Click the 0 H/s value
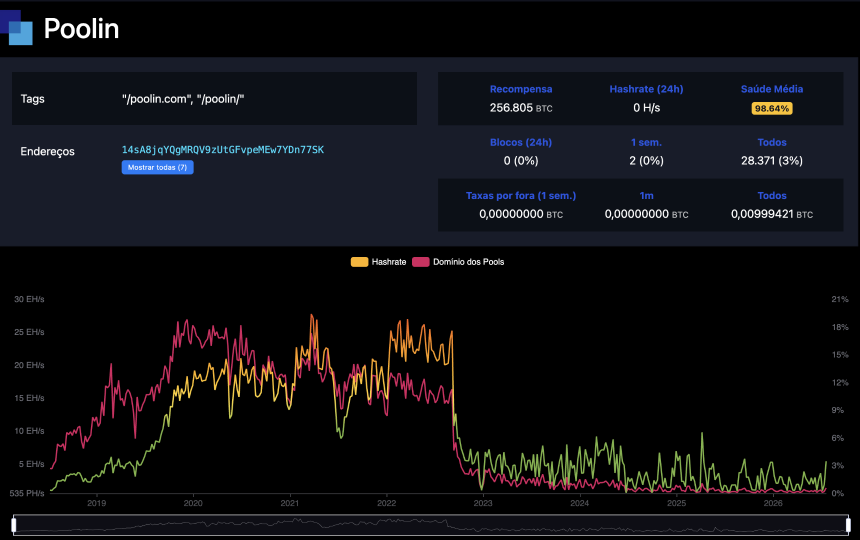860x540 pixels. point(647,108)
